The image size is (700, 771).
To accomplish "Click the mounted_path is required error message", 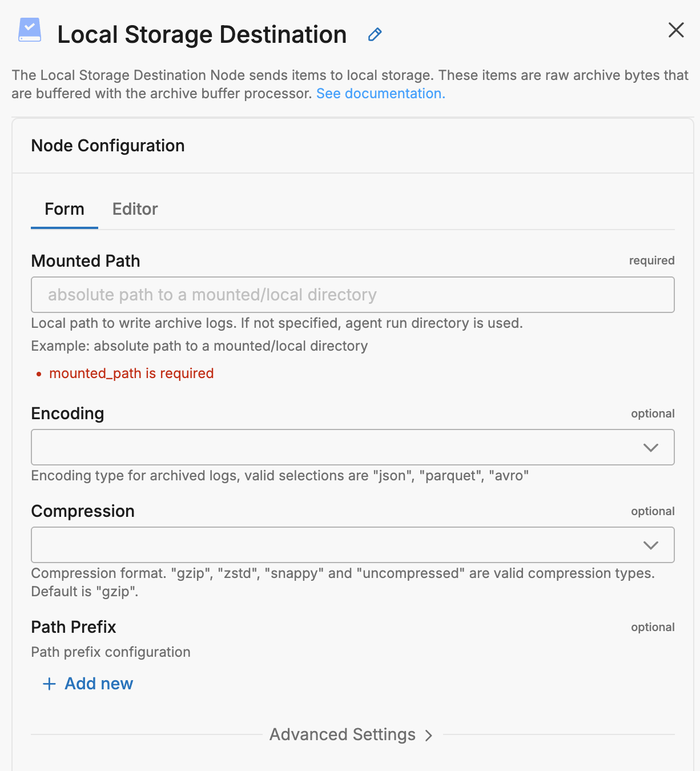I will point(131,374).
